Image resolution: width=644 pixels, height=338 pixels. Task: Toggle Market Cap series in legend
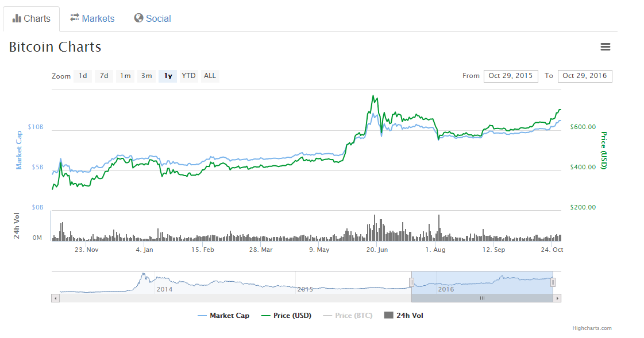click(x=223, y=316)
